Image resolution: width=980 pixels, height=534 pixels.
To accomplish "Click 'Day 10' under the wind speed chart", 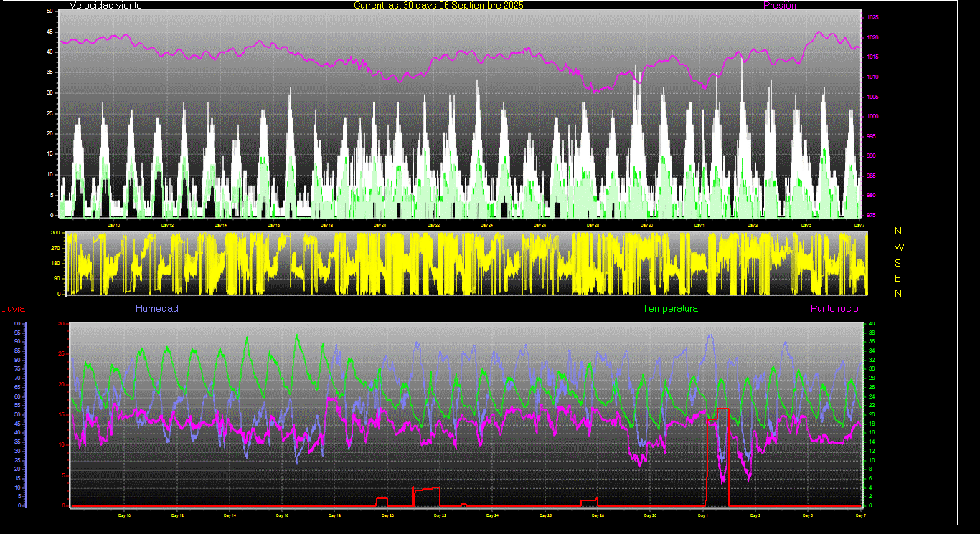I will pos(113,225).
